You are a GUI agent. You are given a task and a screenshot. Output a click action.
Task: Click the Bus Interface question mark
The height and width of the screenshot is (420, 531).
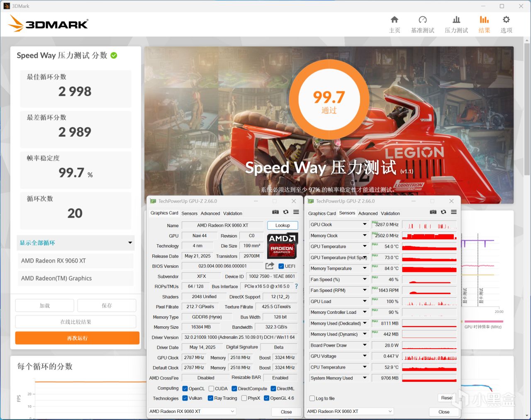pos(296,286)
